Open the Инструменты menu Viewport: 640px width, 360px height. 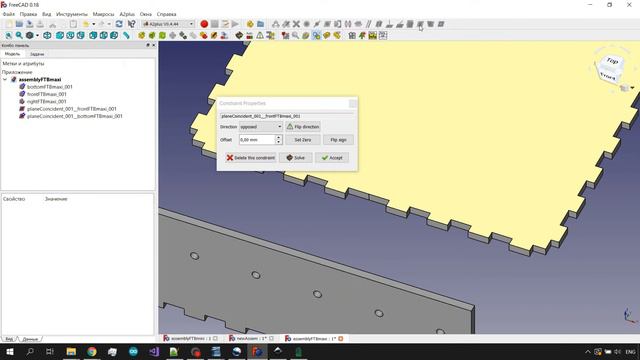click(x=72, y=14)
